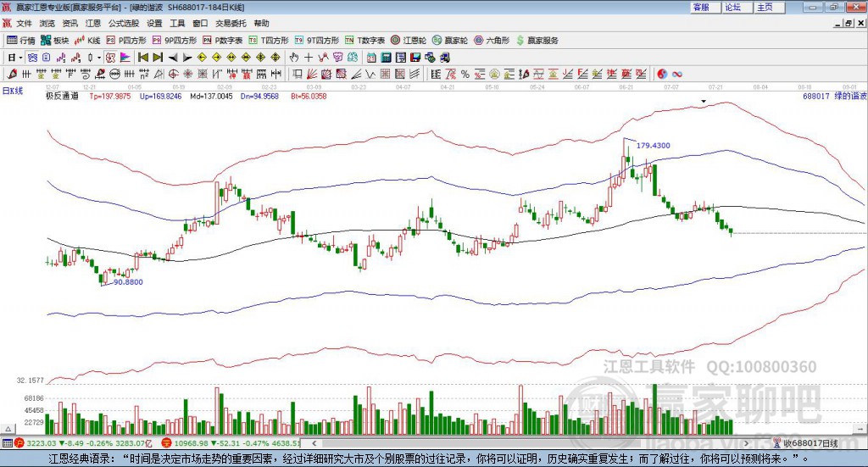Select the Gann fan angle lines tool

(x=312, y=74)
